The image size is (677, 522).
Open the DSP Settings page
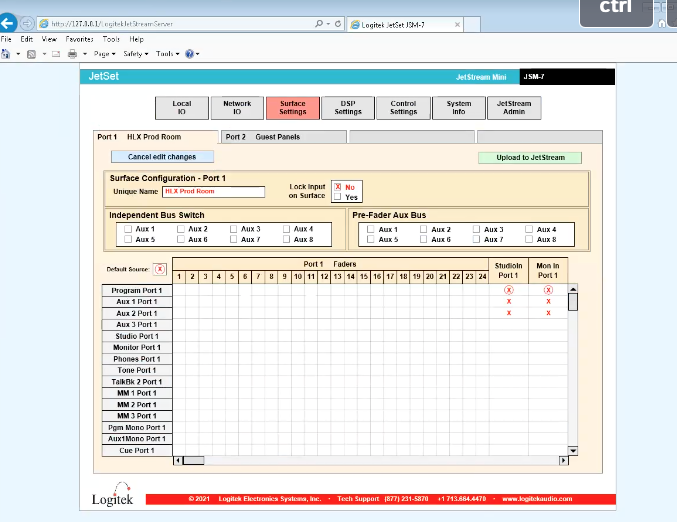[348, 108]
